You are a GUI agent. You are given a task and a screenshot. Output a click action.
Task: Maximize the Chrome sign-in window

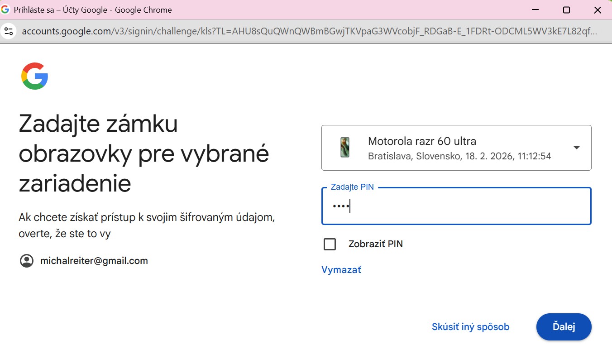(x=566, y=10)
